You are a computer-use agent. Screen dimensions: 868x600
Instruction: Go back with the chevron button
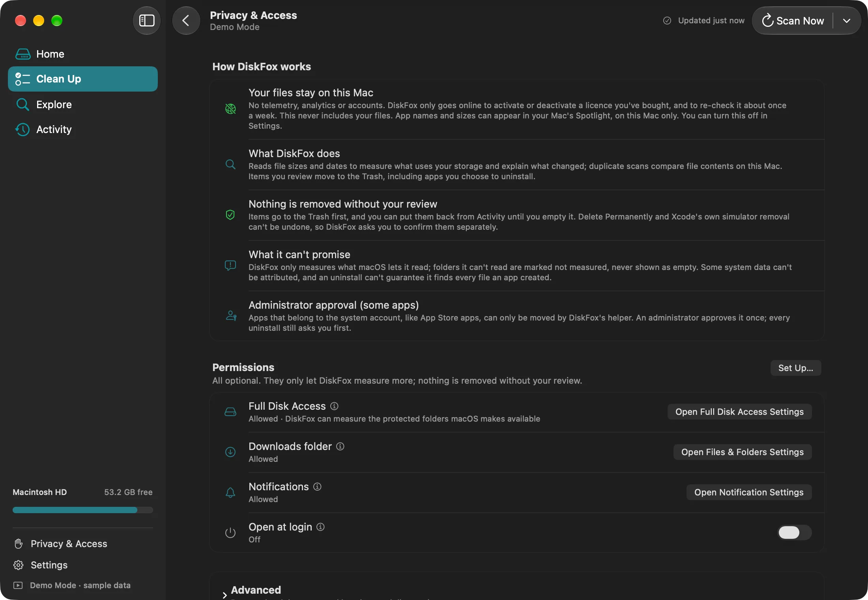pyautogui.click(x=186, y=21)
